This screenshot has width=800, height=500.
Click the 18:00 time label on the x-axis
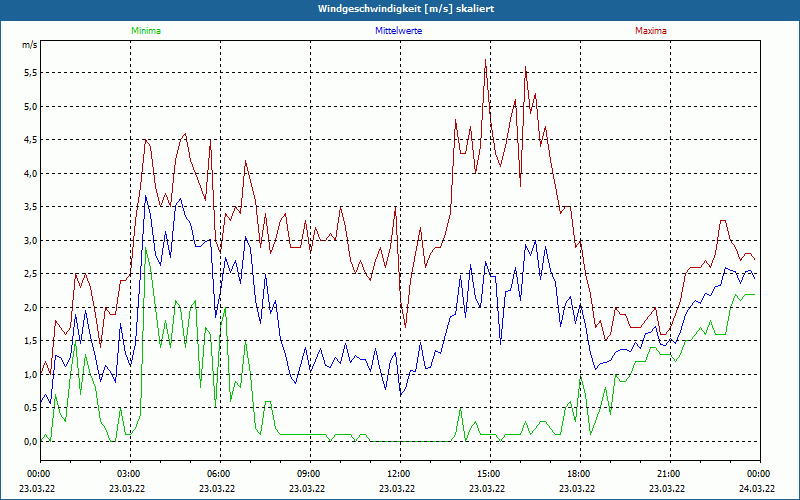[580, 474]
